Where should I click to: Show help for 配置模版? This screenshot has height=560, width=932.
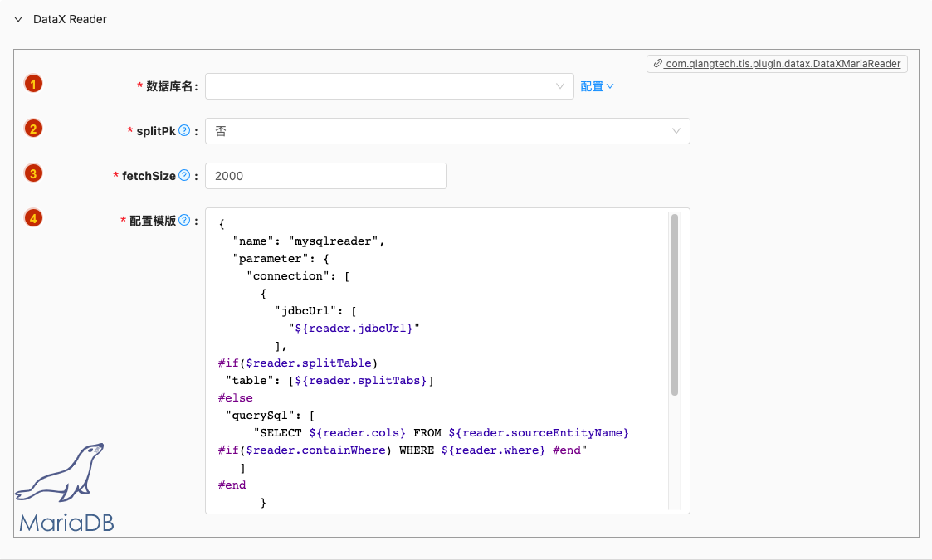pyautogui.click(x=184, y=221)
